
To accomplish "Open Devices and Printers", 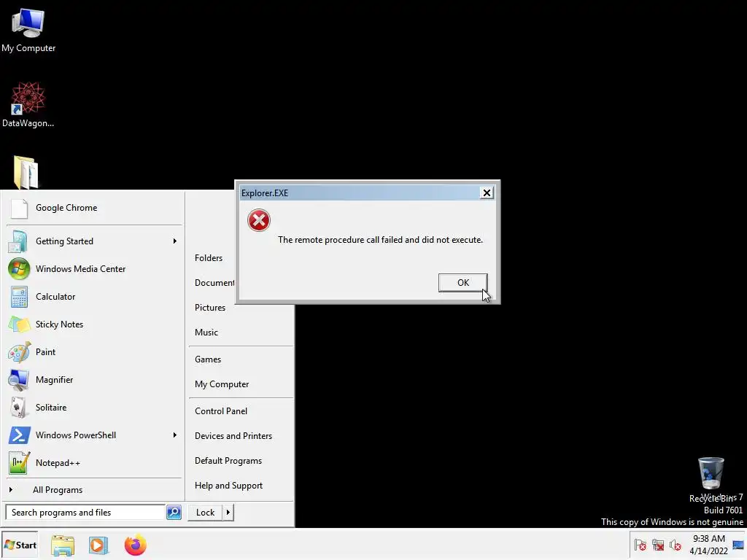I will click(233, 436).
